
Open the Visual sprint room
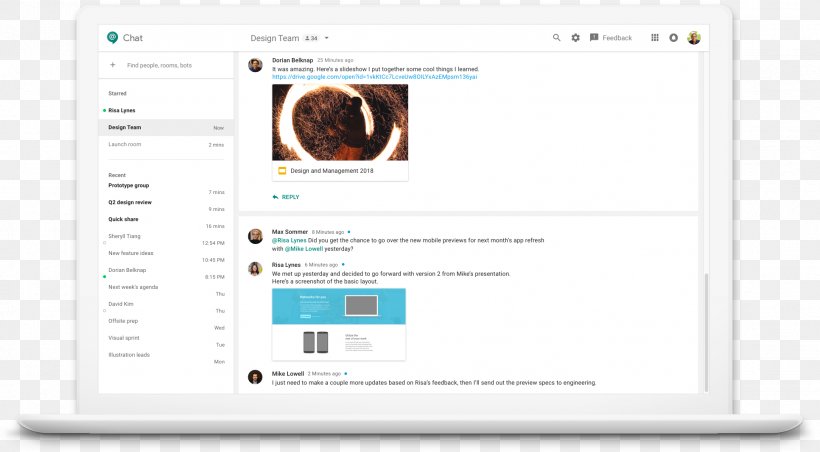(166, 341)
